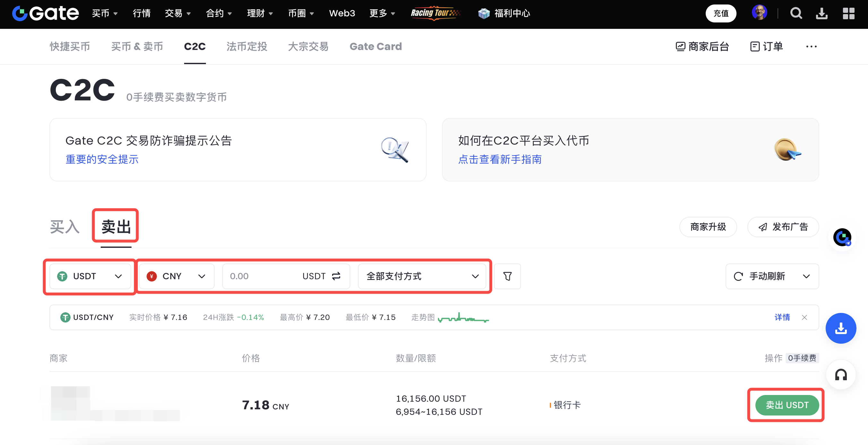Open the three-dots more options menu
The height and width of the screenshot is (445, 868).
(x=811, y=46)
